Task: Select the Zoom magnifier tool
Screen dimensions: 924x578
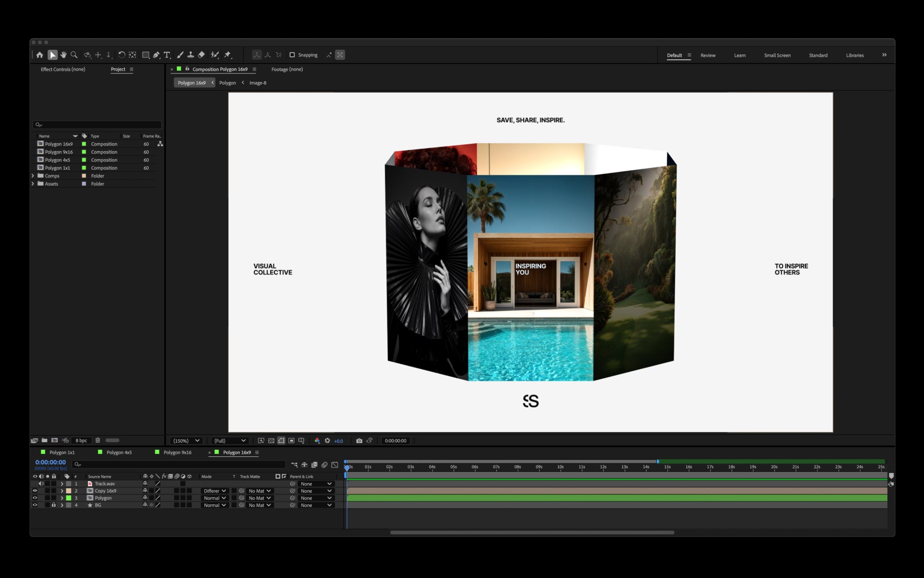Action: pyautogui.click(x=74, y=55)
